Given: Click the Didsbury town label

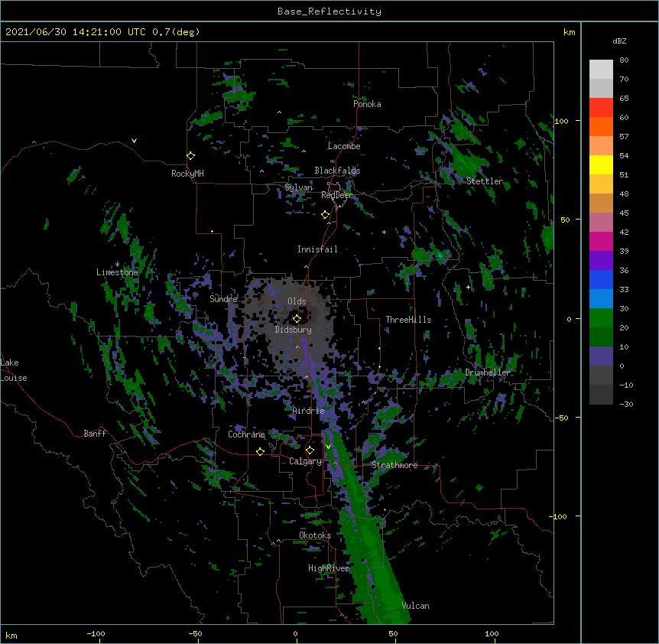Looking at the screenshot, I should 293,330.
